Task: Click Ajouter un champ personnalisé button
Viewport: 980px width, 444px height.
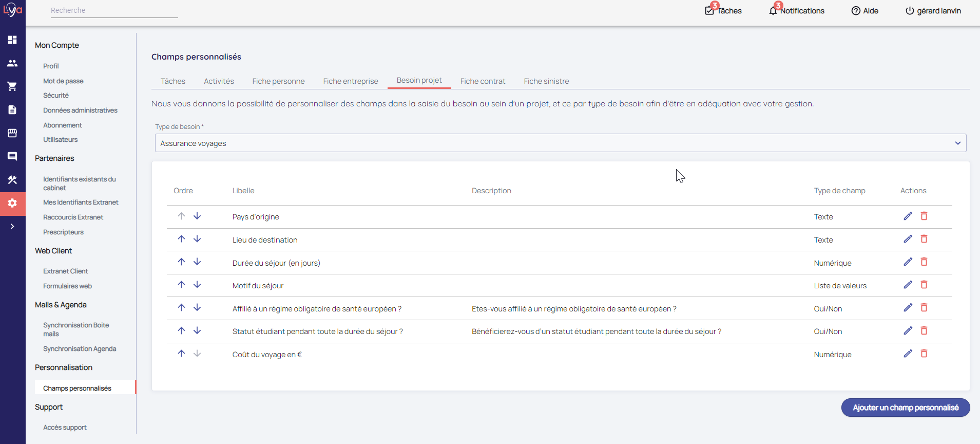Action: pyautogui.click(x=905, y=408)
